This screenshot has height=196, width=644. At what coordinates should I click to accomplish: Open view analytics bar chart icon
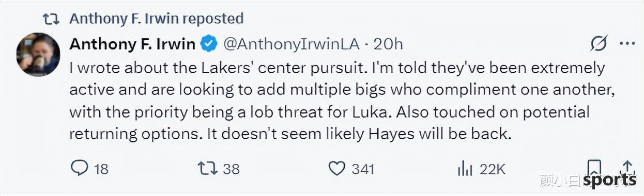[x=466, y=168]
